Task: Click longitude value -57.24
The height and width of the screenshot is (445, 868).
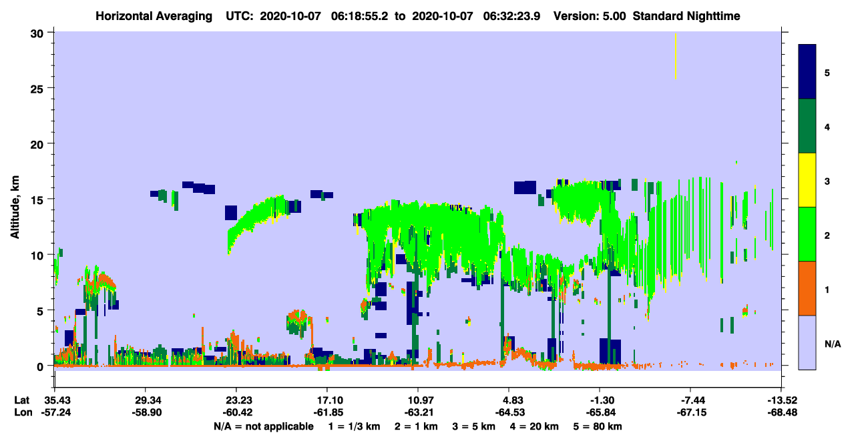Action: point(55,412)
